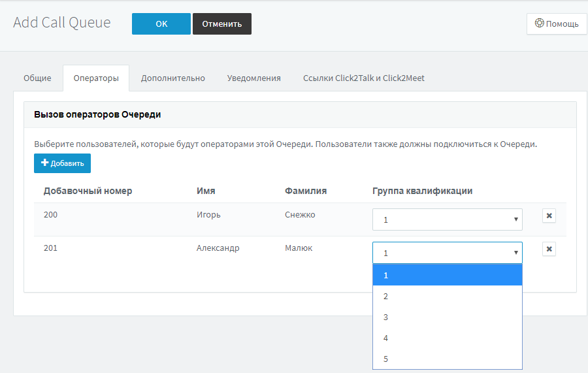Click the Фамилия column header

click(306, 191)
